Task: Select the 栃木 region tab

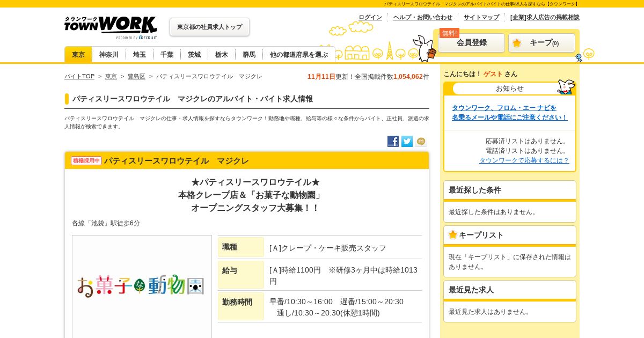Action: pyautogui.click(x=222, y=55)
